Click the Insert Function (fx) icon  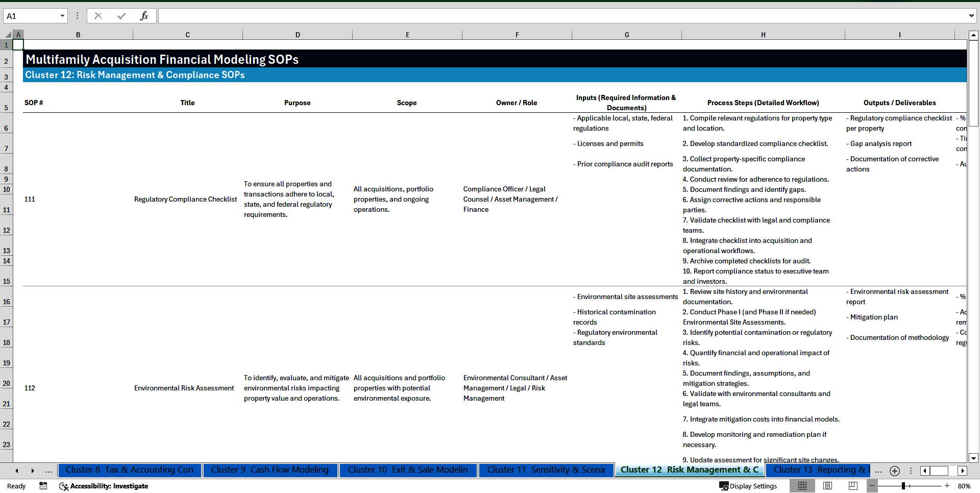pos(145,16)
